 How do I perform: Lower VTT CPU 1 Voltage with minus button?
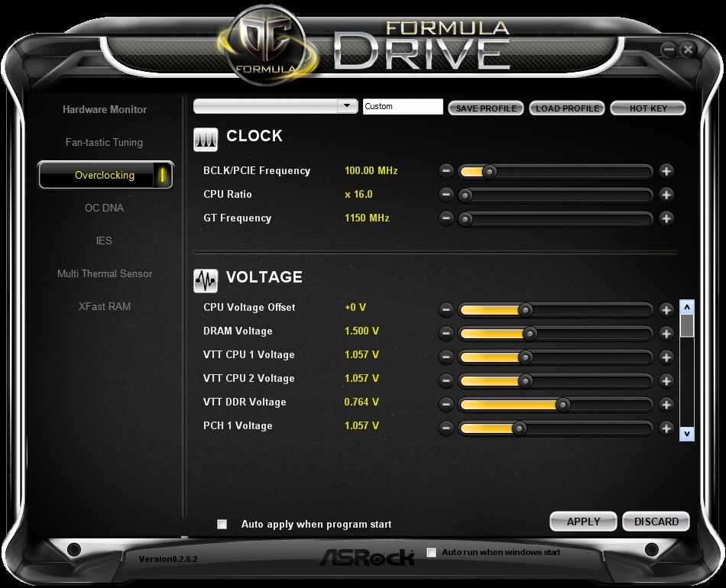point(446,357)
